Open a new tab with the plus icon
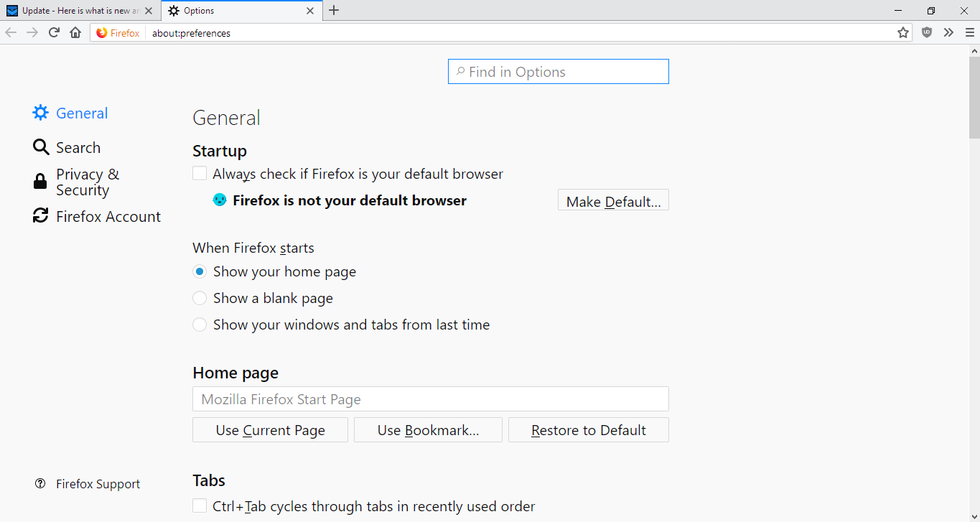The height and width of the screenshot is (522, 980). click(x=334, y=11)
